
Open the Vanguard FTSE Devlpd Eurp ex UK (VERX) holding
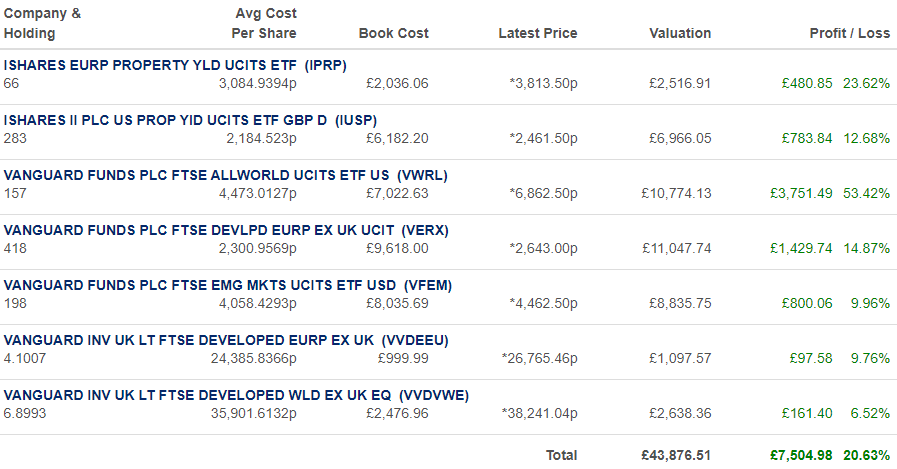coord(226,230)
